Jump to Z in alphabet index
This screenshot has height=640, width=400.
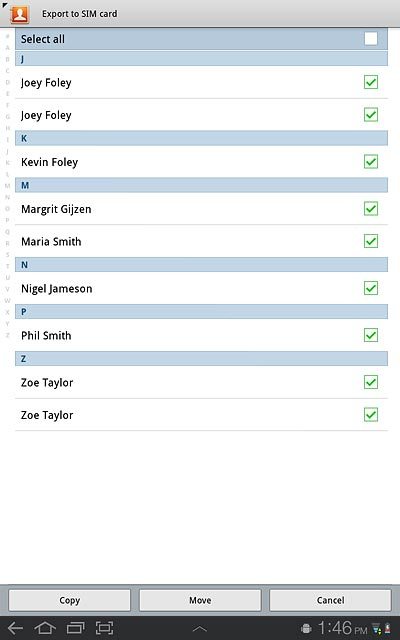pos(7,335)
